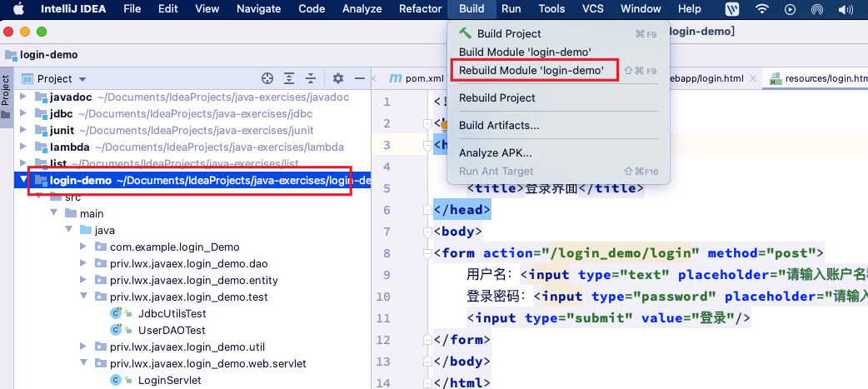This screenshot has width=868, height=389.
Task: Expand the jdbc module node
Action: (23, 113)
